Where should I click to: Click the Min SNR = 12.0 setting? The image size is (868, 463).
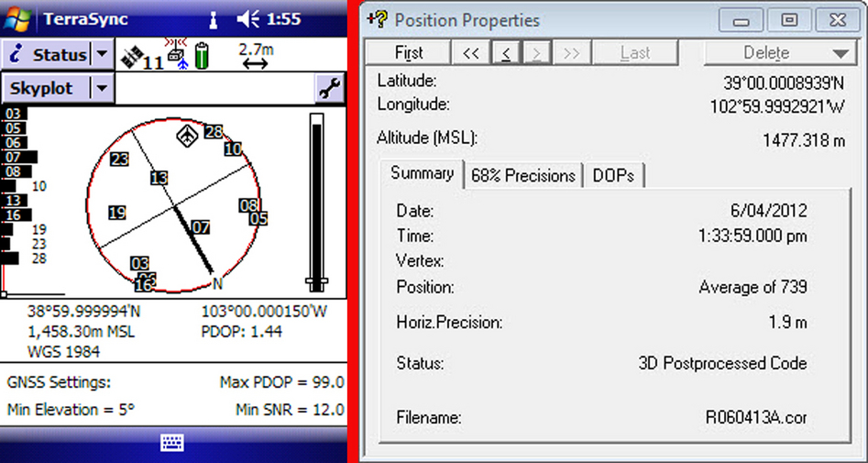pos(290,411)
